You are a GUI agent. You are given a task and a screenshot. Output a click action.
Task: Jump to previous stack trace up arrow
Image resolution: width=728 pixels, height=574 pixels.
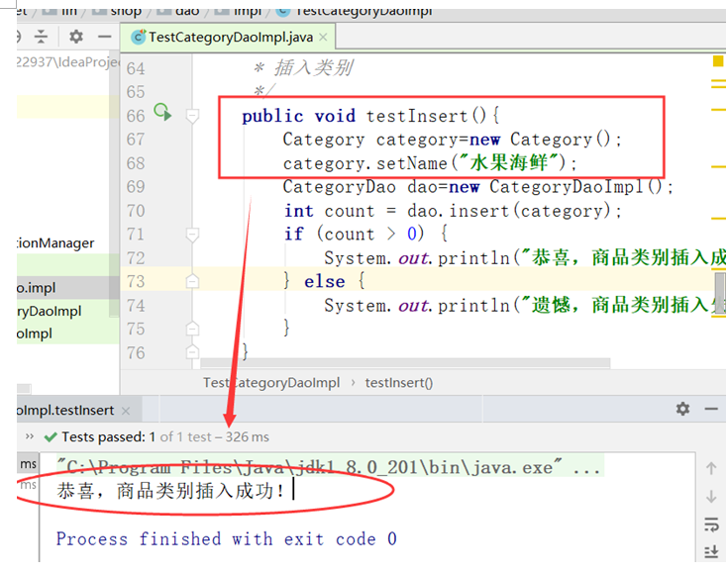[x=711, y=468]
